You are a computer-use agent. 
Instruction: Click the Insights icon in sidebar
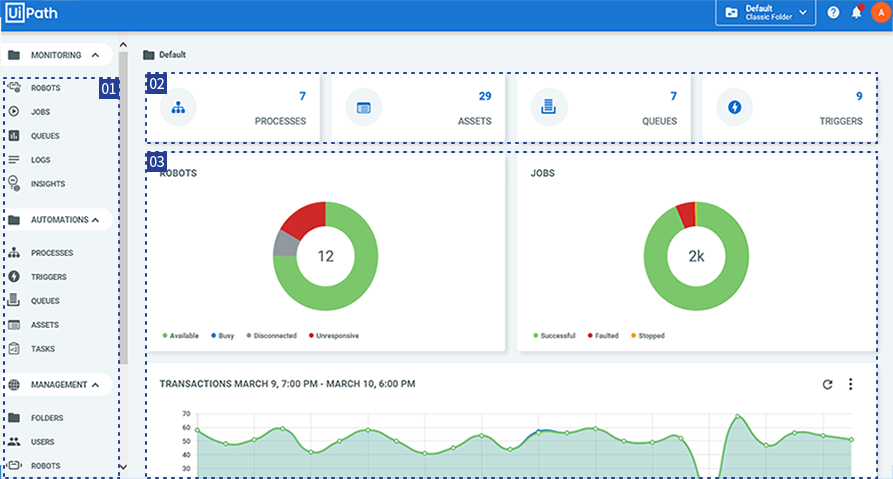pos(14,183)
